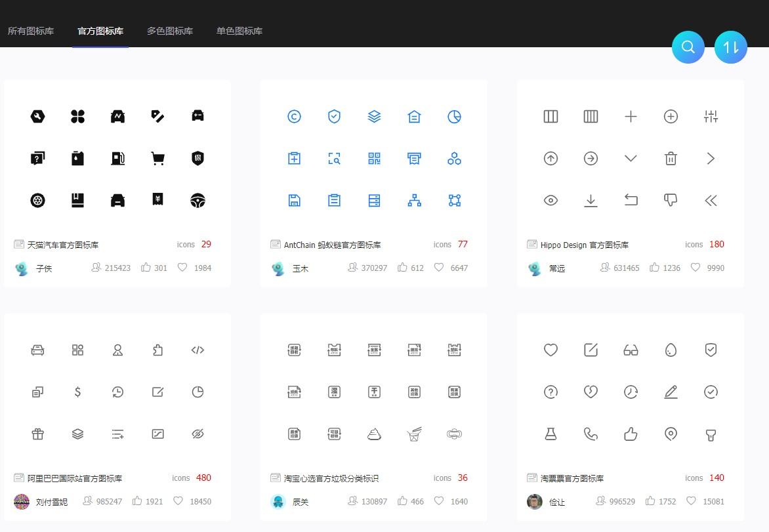This screenshot has height=532, width=769.
Task: Click the black shopping cart icon
Action: pyautogui.click(x=158, y=158)
